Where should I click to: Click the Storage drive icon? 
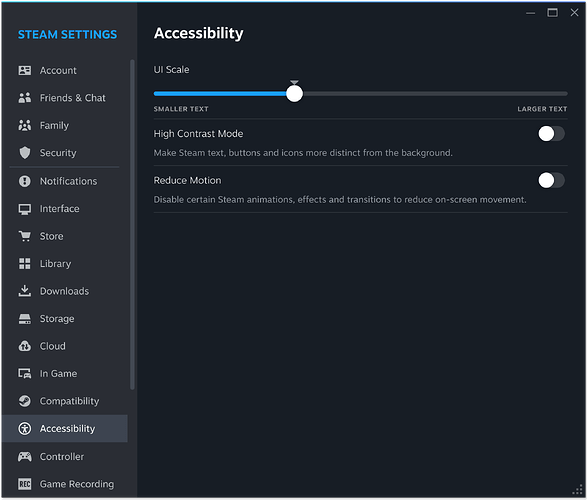(25, 319)
